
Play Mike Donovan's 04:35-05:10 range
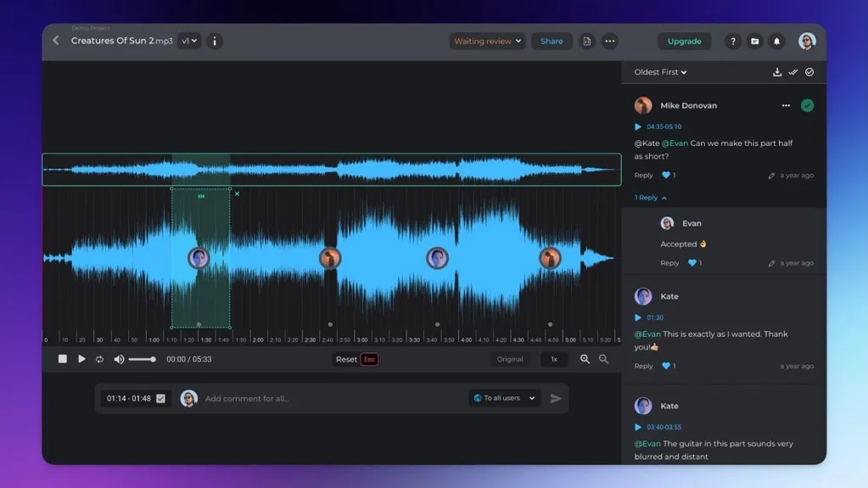click(x=638, y=126)
